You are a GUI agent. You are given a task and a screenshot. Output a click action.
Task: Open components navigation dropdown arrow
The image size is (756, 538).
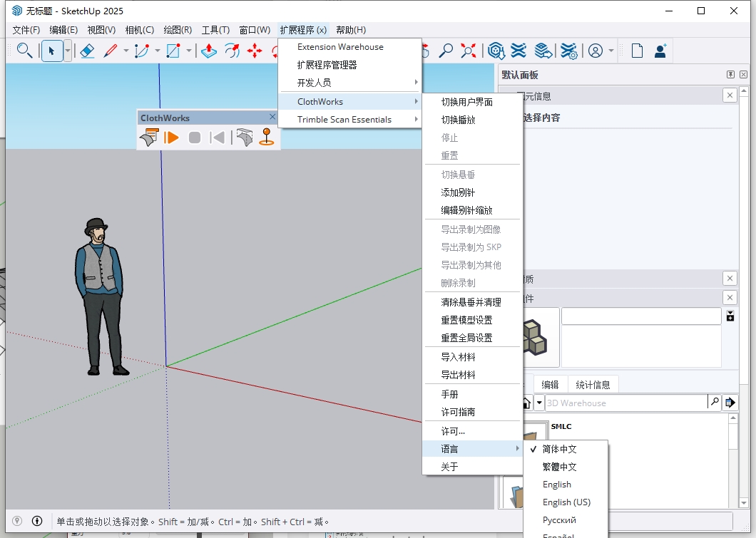(x=539, y=403)
